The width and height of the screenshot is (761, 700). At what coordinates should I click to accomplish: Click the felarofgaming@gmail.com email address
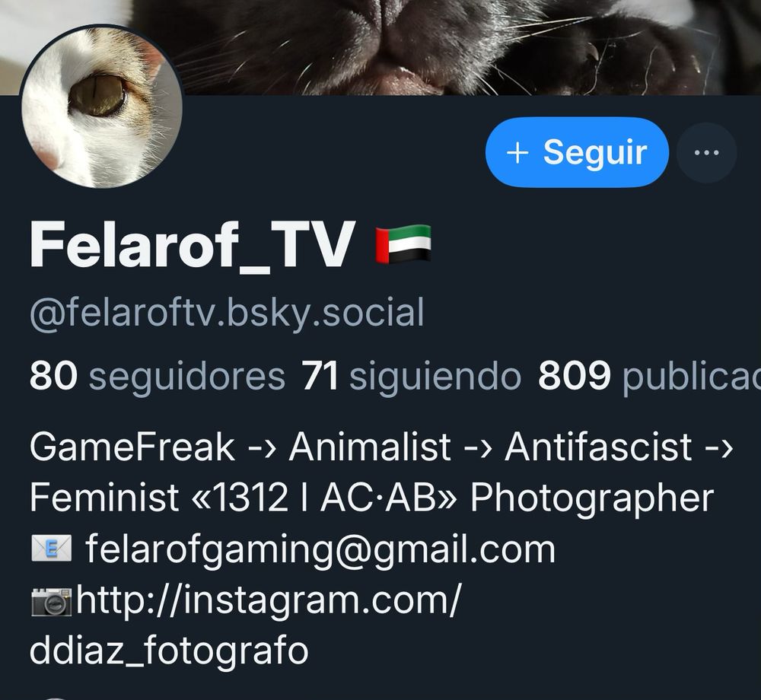click(x=320, y=548)
